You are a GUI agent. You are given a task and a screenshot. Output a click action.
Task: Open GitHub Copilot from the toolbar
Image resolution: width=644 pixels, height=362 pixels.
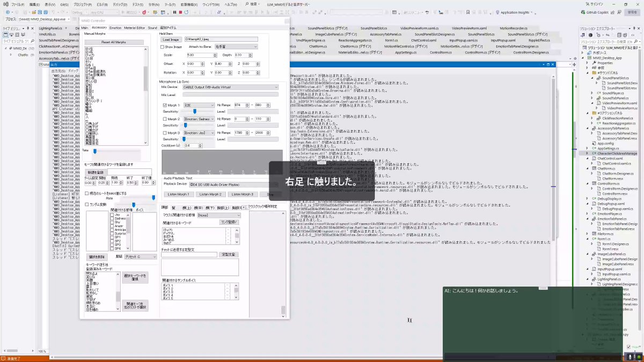(x=595, y=12)
